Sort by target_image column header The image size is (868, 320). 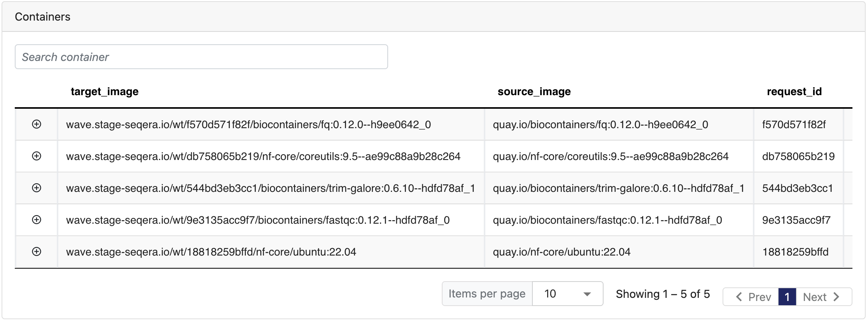point(105,92)
